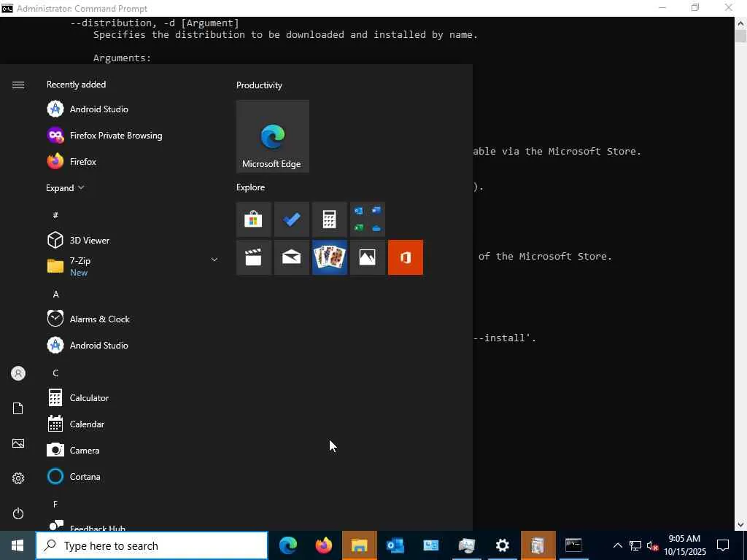Open Calculator from the app list

[133, 397]
